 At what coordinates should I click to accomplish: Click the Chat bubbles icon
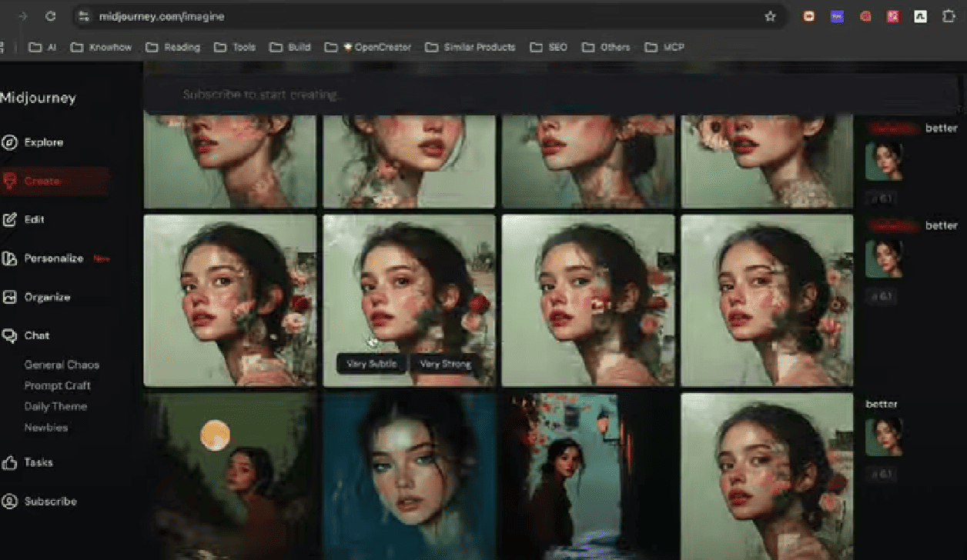coord(9,335)
